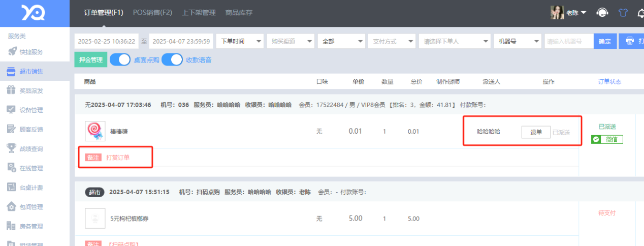Viewport: 644px width, 246px height.
Task: Click the 退单 button for 棒棒糖 order
Action: pos(536,132)
